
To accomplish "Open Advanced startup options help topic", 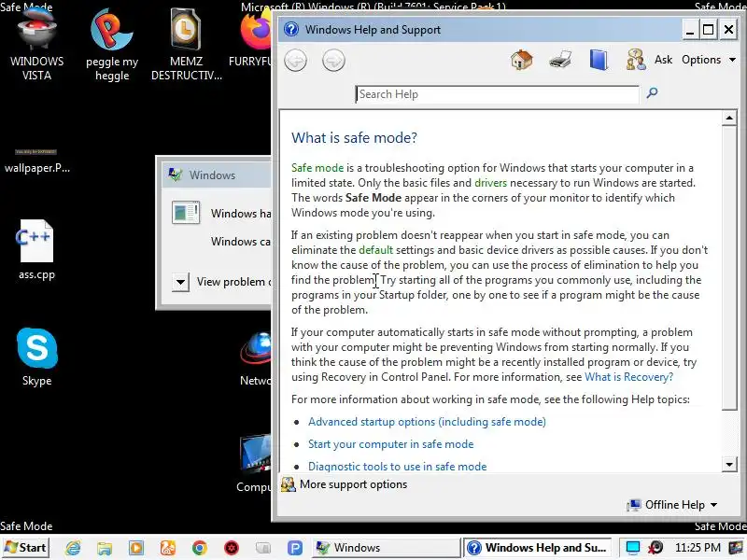I will (x=427, y=422).
